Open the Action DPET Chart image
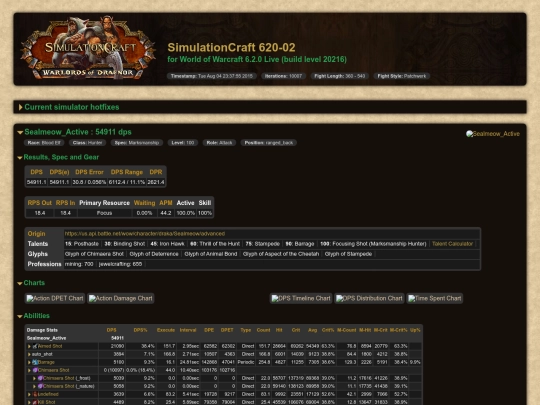Screen dimensions: 540x405 (x=55, y=298)
